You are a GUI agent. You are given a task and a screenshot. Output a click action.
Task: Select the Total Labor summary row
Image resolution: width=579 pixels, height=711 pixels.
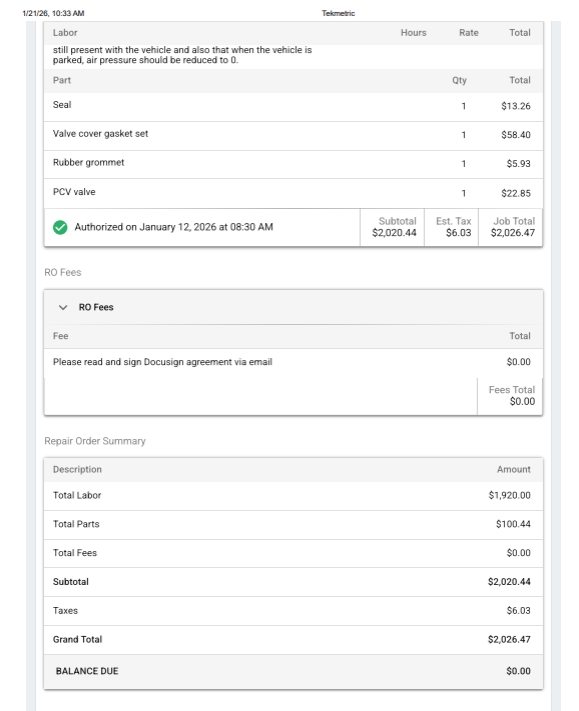pyautogui.click(x=293, y=496)
